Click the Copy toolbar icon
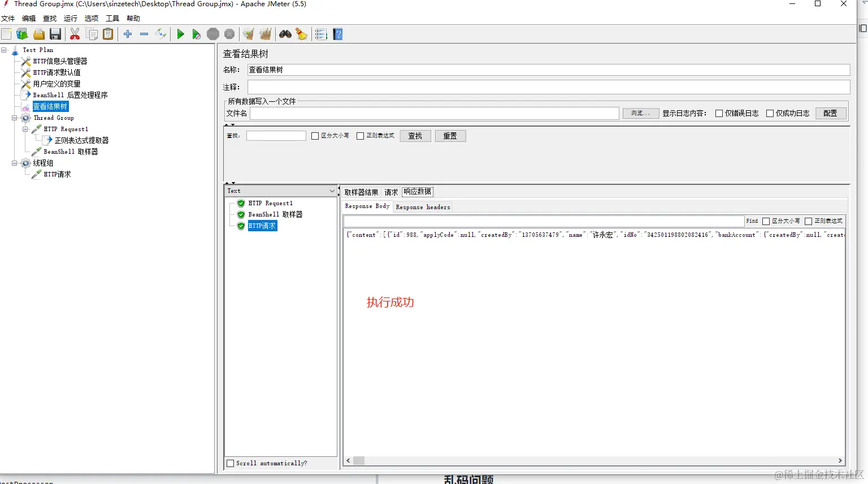The width and height of the screenshot is (868, 484). [x=92, y=34]
